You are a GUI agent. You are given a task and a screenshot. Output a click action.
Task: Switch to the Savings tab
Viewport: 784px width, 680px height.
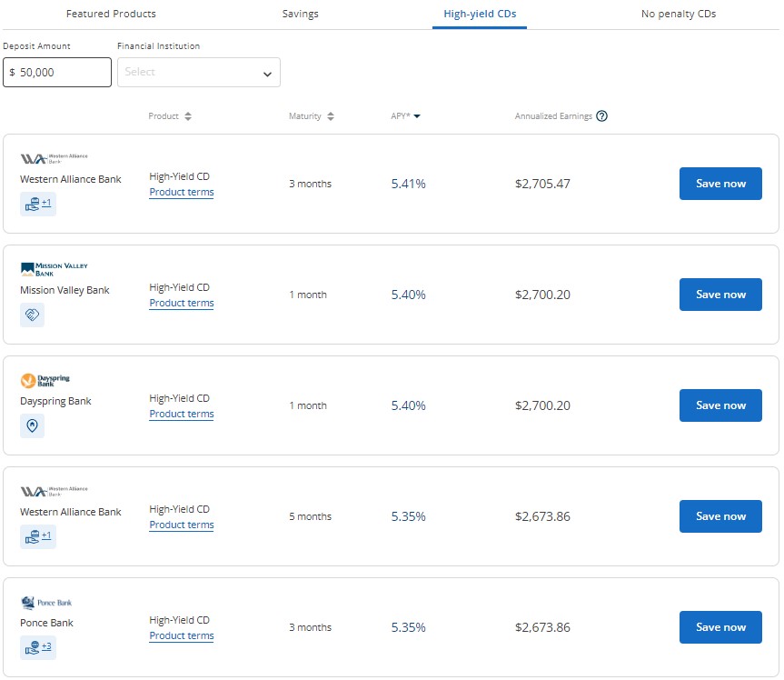pos(299,14)
